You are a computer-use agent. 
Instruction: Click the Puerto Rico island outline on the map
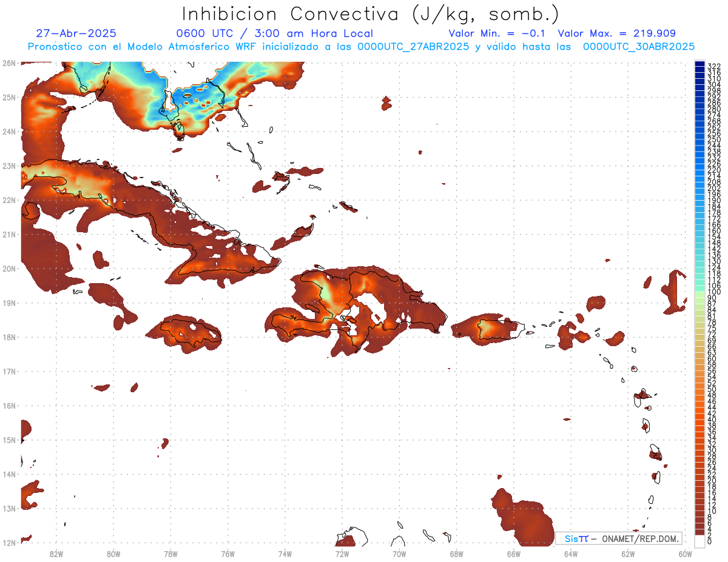pyautogui.click(x=501, y=330)
